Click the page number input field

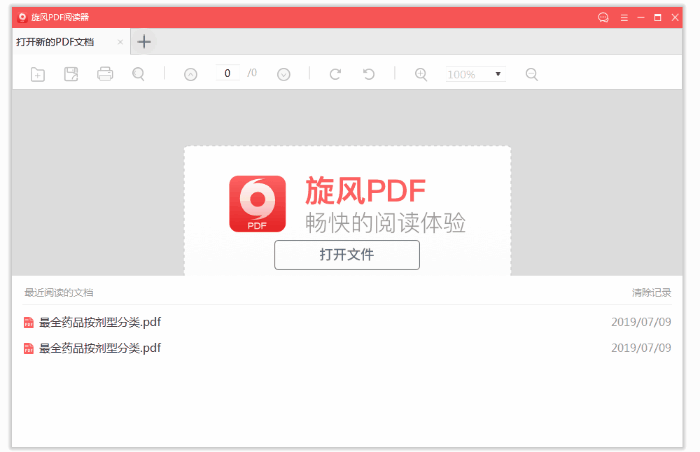(228, 73)
